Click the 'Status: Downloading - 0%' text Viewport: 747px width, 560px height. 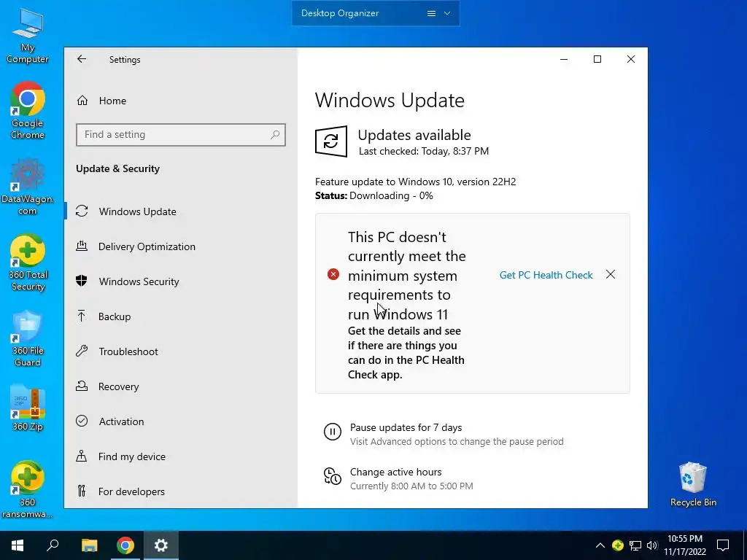point(374,195)
